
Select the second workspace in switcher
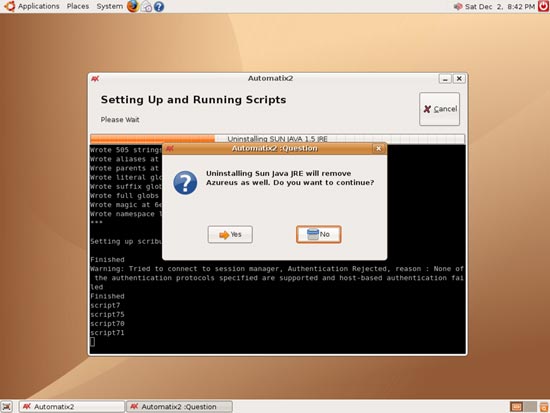[x=530, y=407]
